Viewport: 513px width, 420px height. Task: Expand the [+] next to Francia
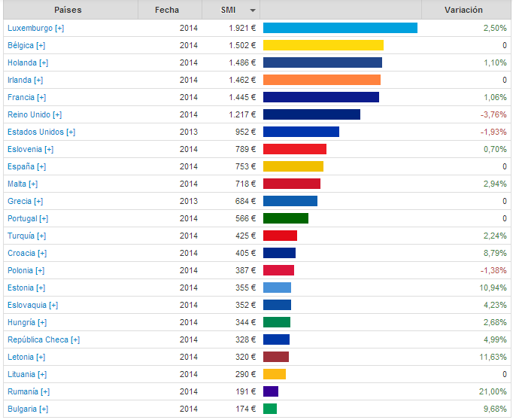click(41, 97)
